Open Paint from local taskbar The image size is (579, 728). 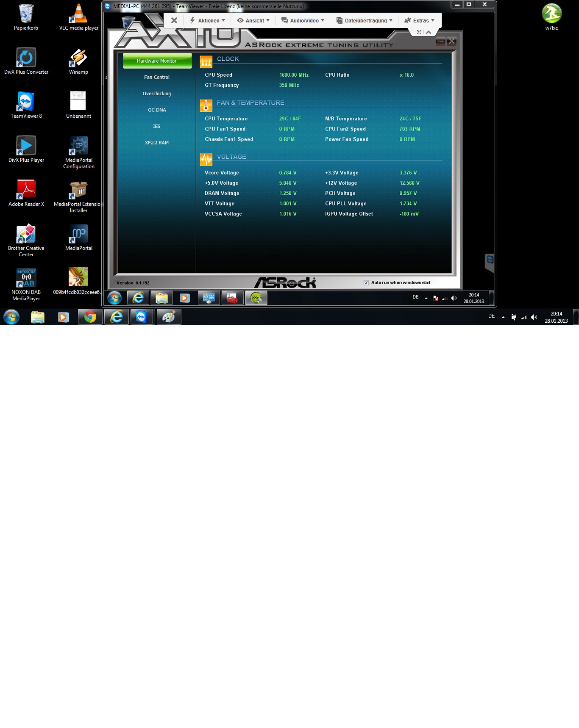(169, 317)
